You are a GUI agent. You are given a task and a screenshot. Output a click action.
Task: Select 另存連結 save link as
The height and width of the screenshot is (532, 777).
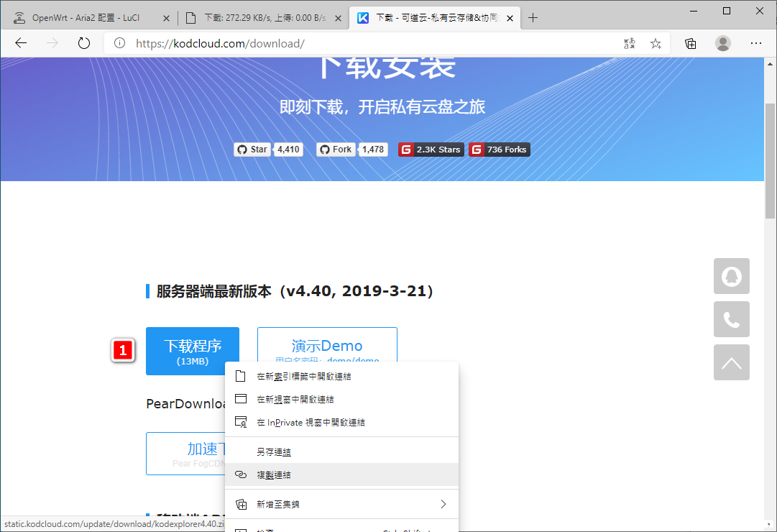(342, 451)
